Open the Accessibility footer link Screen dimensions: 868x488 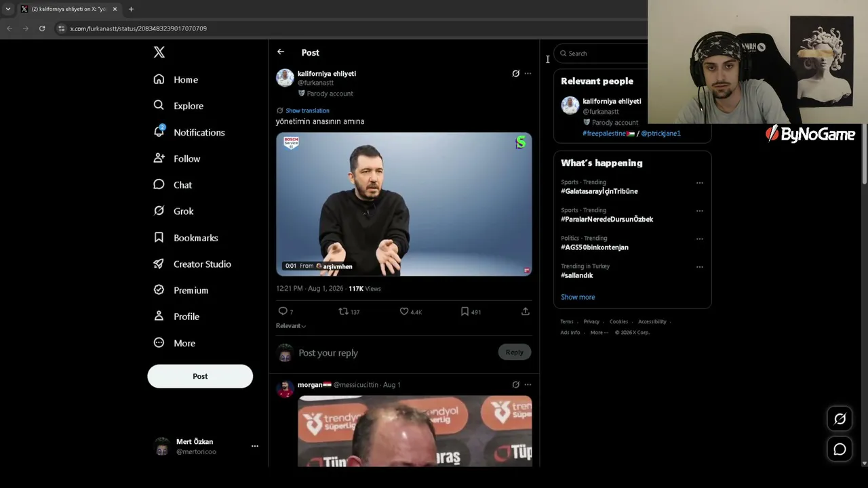[x=652, y=321]
